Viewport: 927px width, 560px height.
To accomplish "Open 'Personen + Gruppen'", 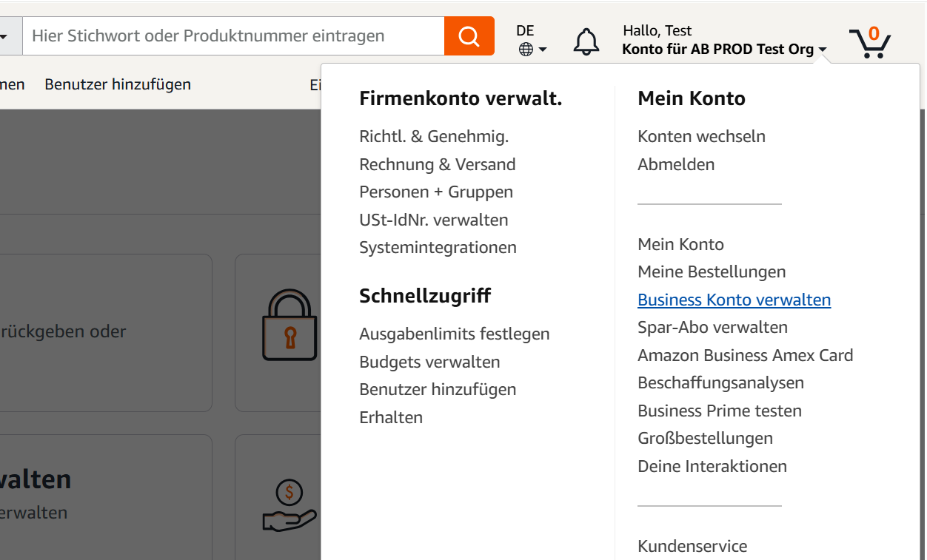I will click(435, 192).
